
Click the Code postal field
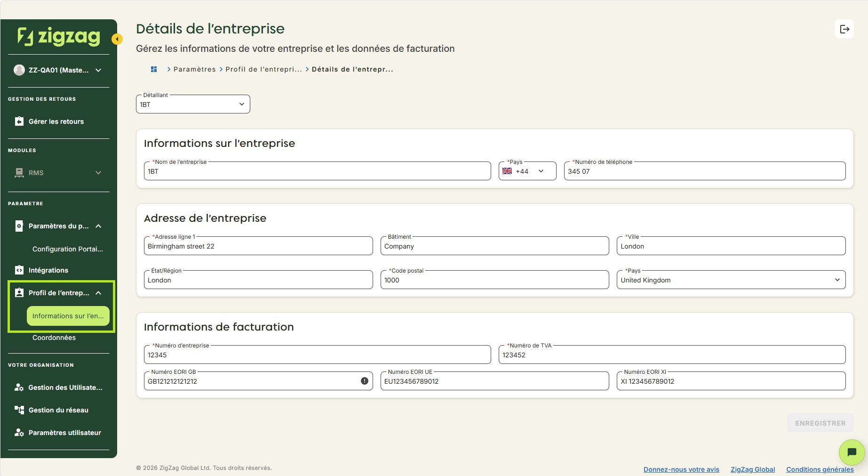click(495, 280)
